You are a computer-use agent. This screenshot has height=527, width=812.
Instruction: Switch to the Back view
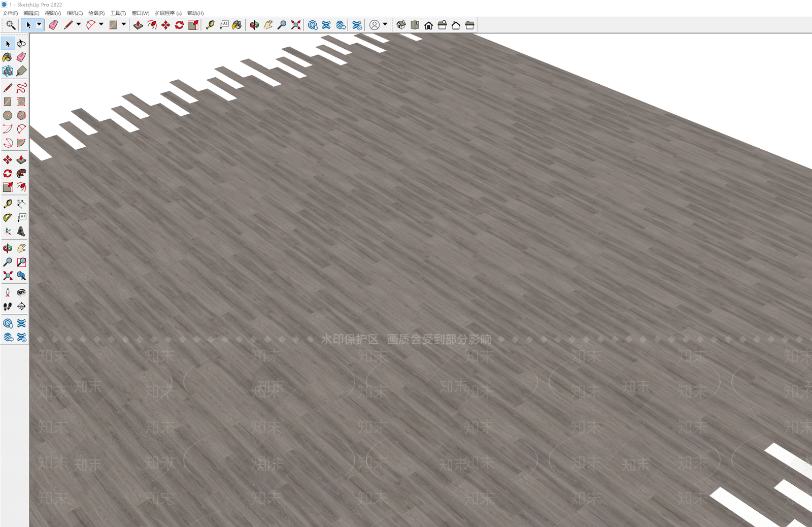[456, 25]
